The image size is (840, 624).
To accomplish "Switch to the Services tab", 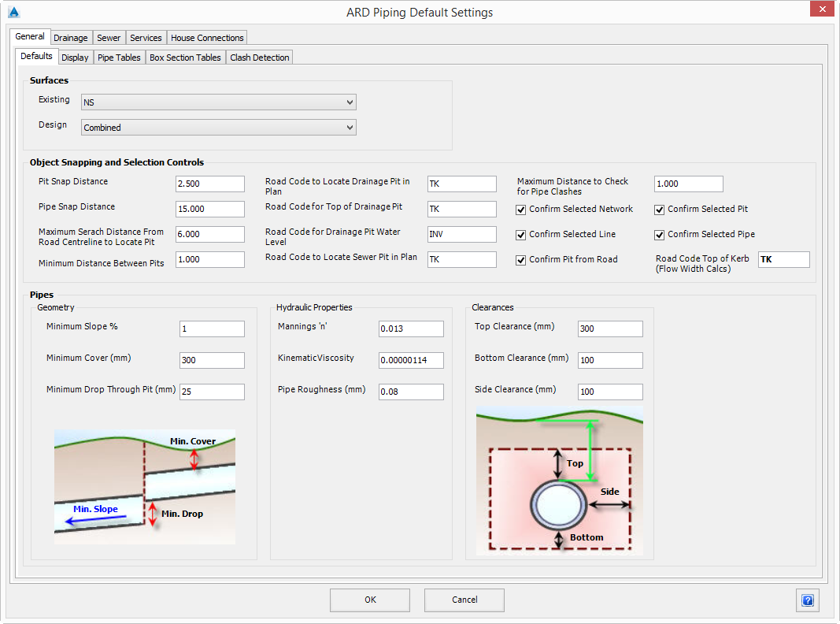I will (x=146, y=38).
